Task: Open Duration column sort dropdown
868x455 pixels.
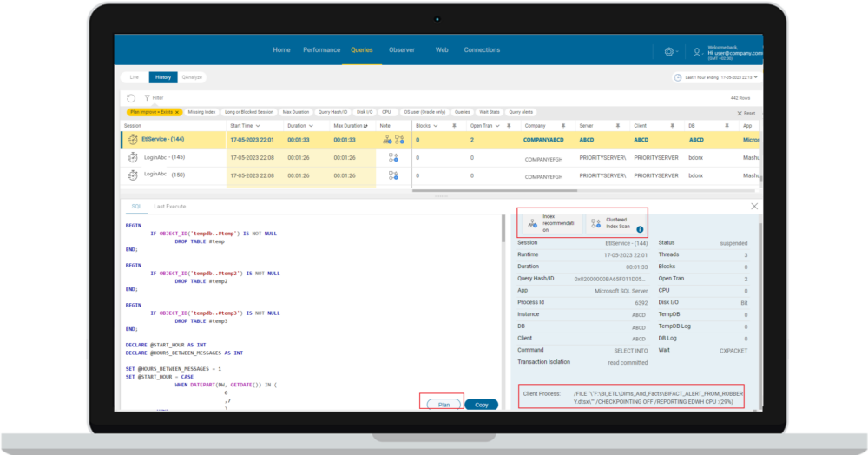Action: coord(311,126)
